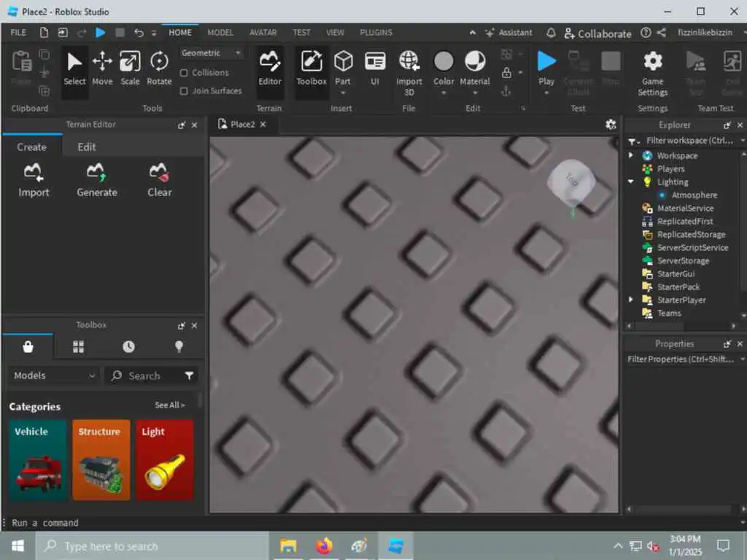Switch to the MODEL ribbon tab
Screen dimensions: 747x560
click(220, 33)
